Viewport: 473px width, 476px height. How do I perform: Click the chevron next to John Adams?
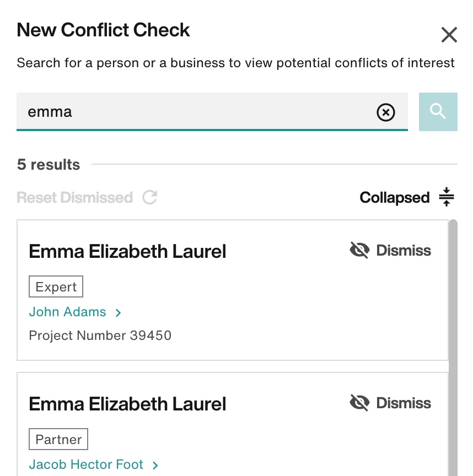point(118,313)
